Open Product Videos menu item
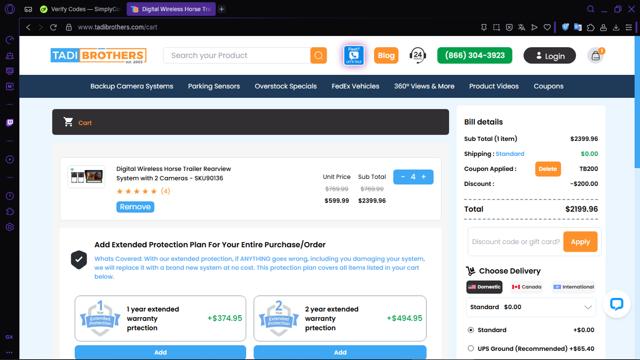The width and height of the screenshot is (640, 360). click(x=493, y=86)
